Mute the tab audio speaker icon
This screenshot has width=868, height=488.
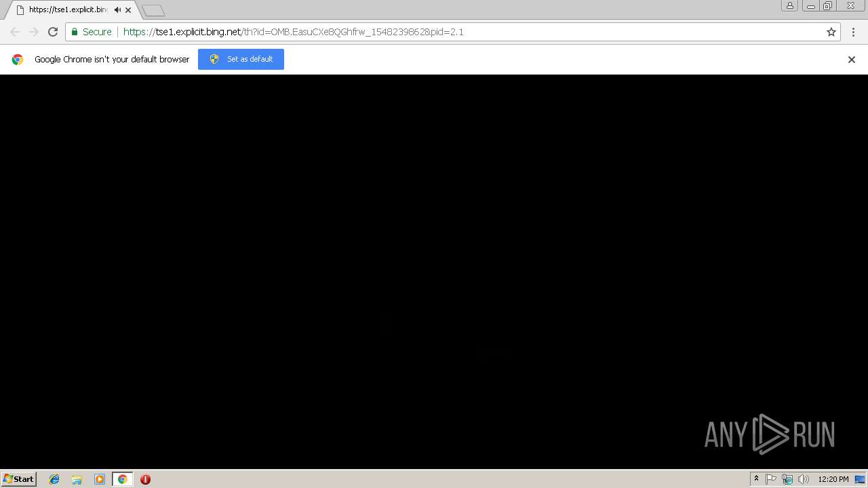(x=118, y=10)
